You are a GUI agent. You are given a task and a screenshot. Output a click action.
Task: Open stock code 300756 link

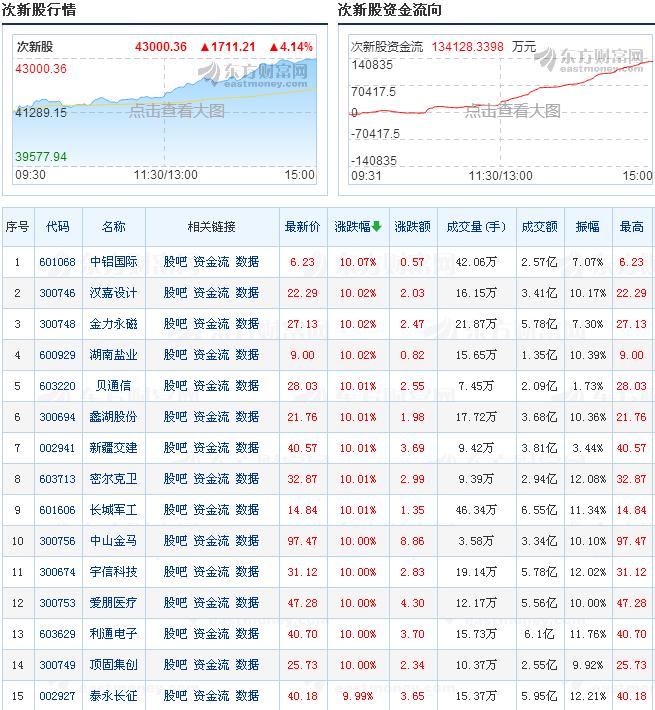click(57, 541)
